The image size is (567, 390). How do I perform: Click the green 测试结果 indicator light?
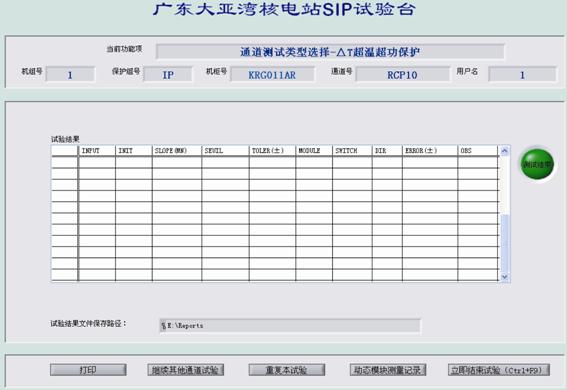coord(537,164)
